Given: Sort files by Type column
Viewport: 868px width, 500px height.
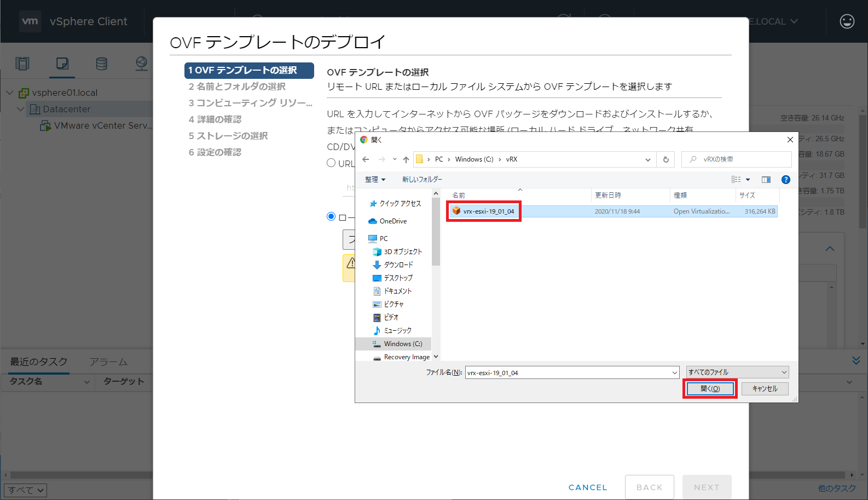Looking at the screenshot, I should pos(680,196).
